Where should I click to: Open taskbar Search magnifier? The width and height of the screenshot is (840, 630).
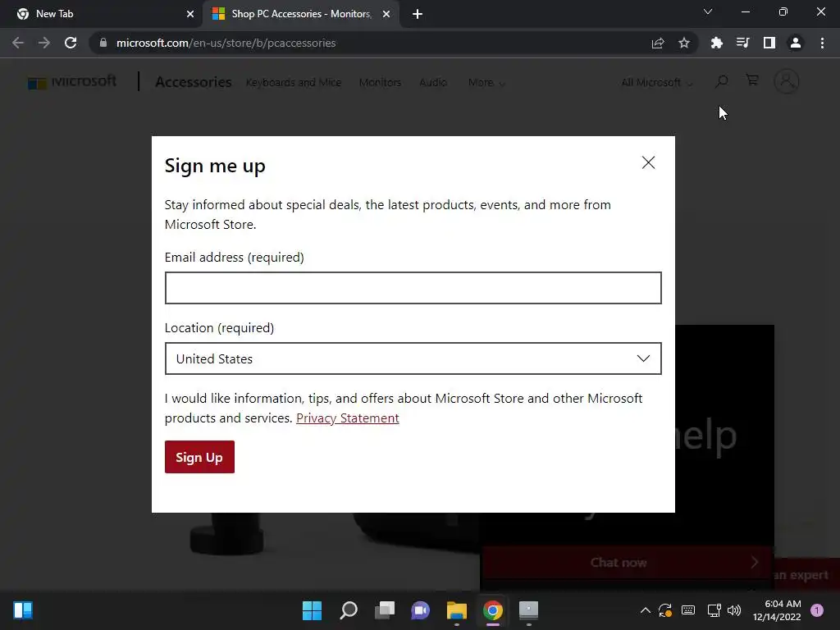pos(348,610)
